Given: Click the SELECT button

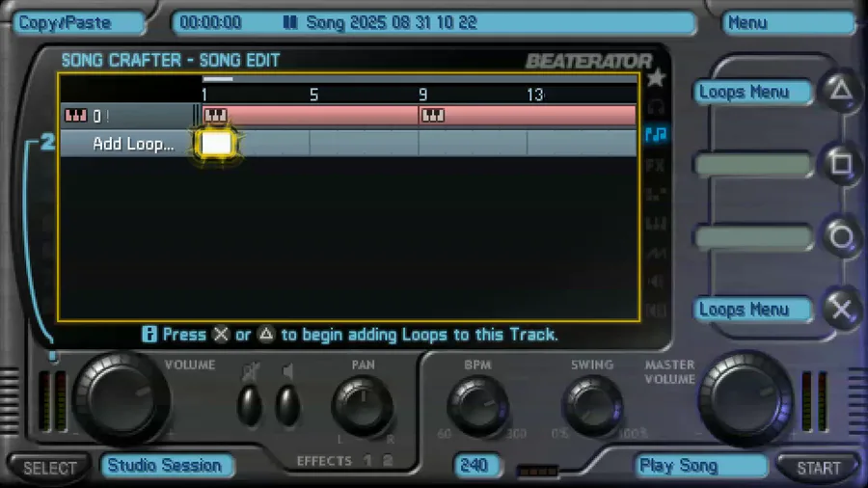Looking at the screenshot, I should pyautogui.click(x=50, y=468).
